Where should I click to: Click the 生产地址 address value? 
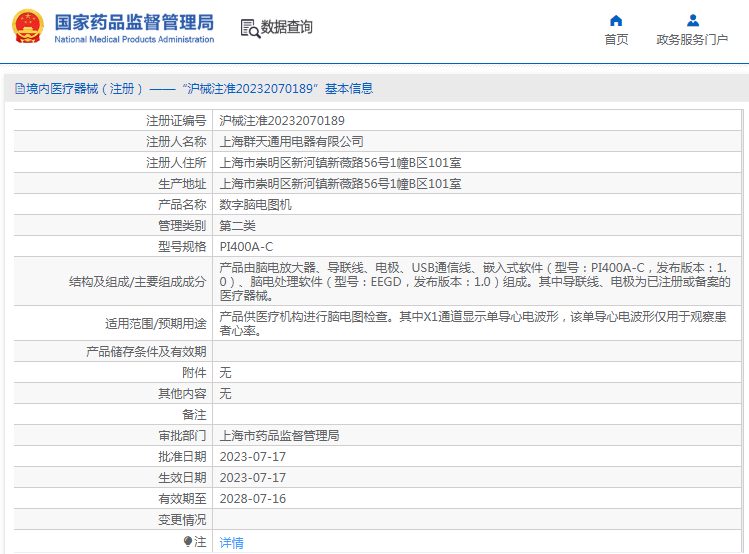click(x=340, y=184)
